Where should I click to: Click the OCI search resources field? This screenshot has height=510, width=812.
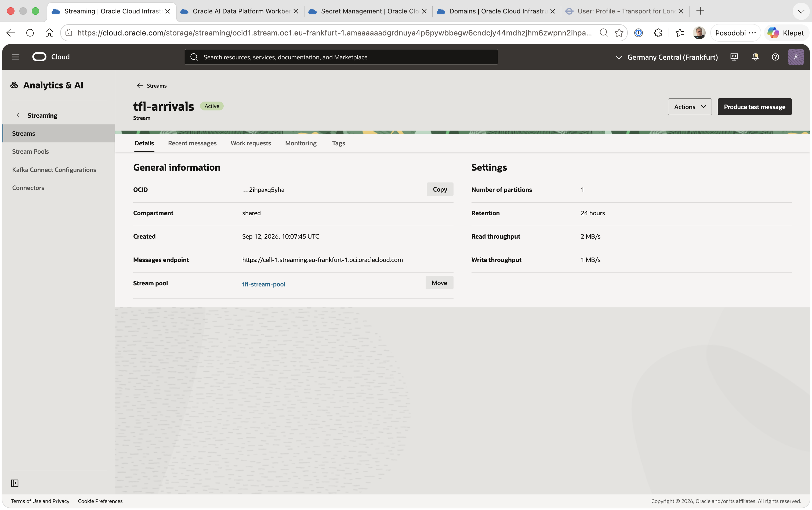(341, 57)
